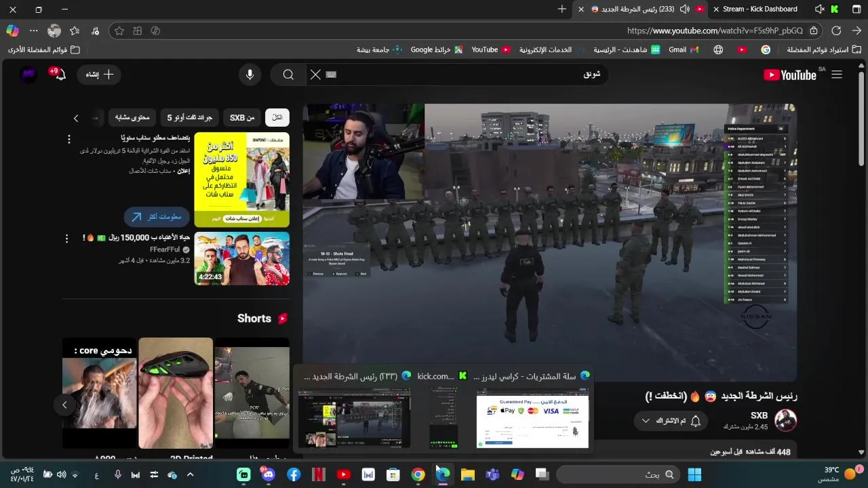Open File Explorer from the taskbar
868x488 pixels.
point(467,474)
